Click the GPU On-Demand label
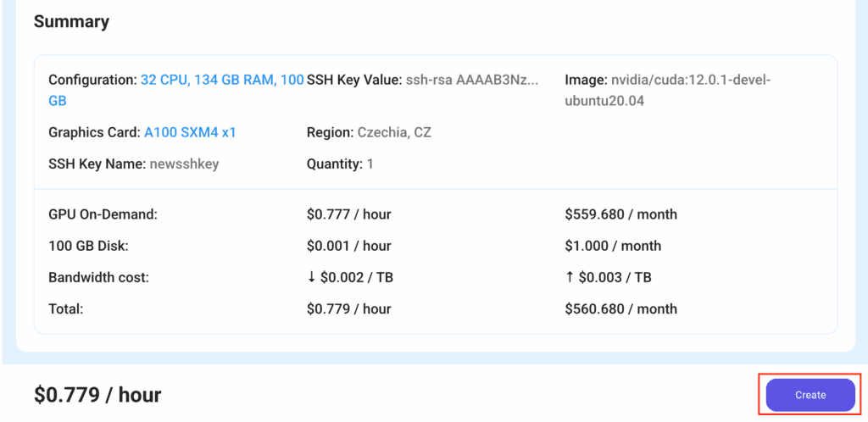 pos(103,214)
